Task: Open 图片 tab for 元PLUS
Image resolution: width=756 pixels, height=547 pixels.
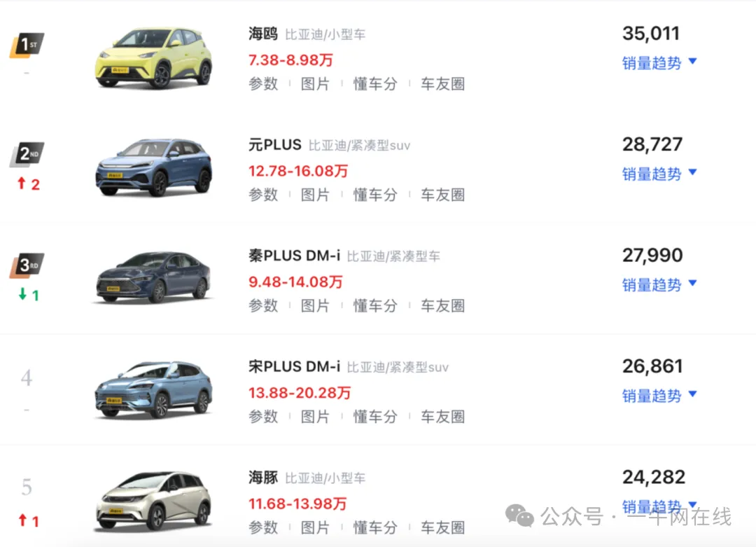Action: pyautogui.click(x=315, y=195)
